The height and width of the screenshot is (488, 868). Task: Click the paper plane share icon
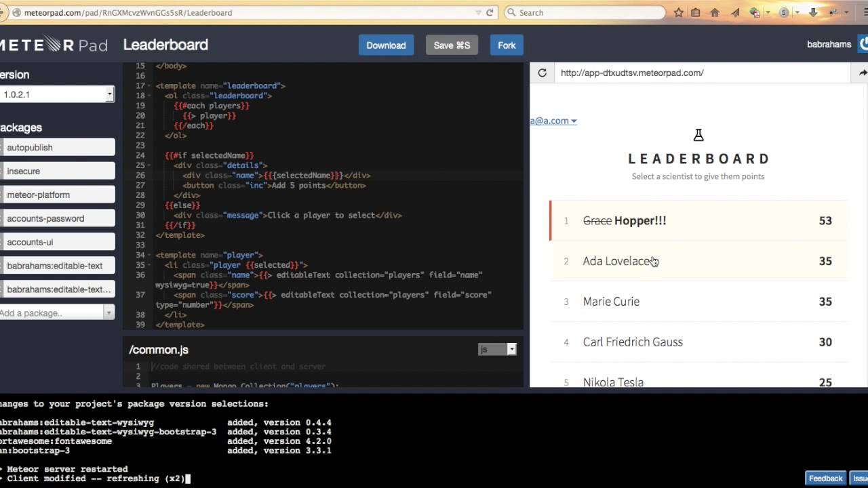(x=735, y=12)
